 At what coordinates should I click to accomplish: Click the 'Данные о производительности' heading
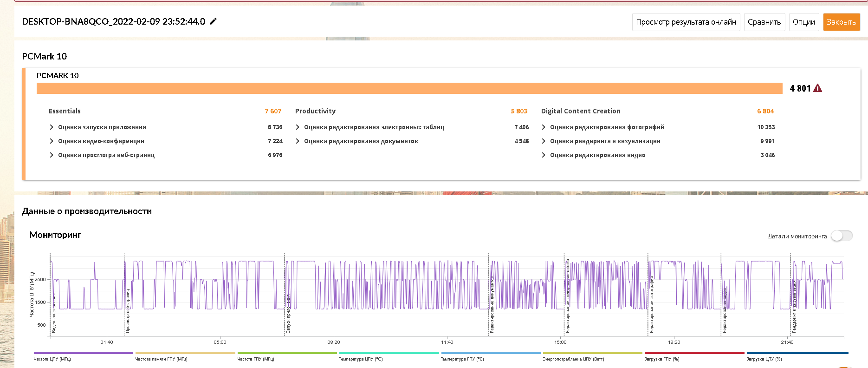87,211
